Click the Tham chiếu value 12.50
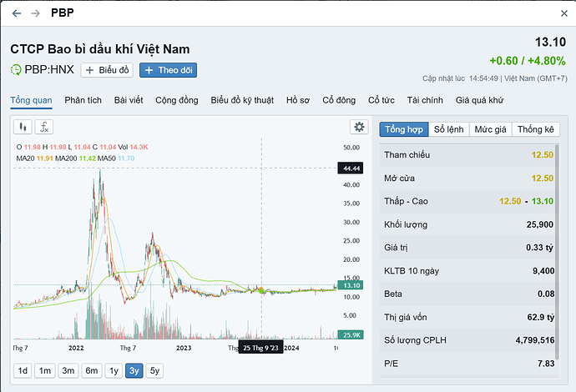The width and height of the screenshot is (576, 392). coord(543,155)
